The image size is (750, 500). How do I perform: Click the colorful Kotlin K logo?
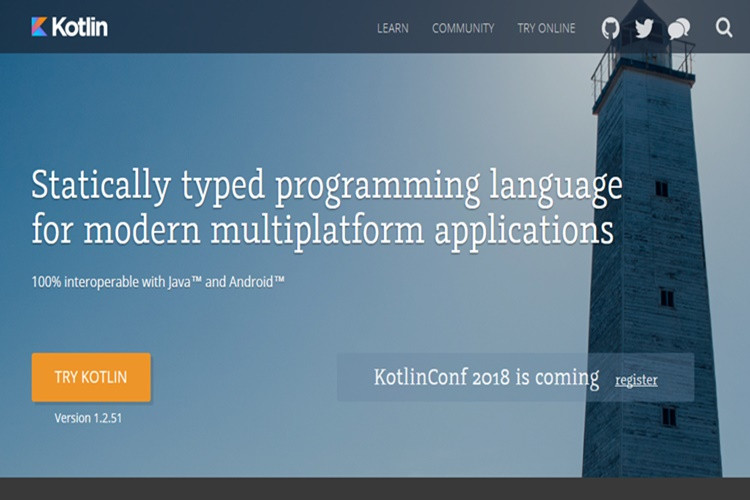tap(39, 27)
